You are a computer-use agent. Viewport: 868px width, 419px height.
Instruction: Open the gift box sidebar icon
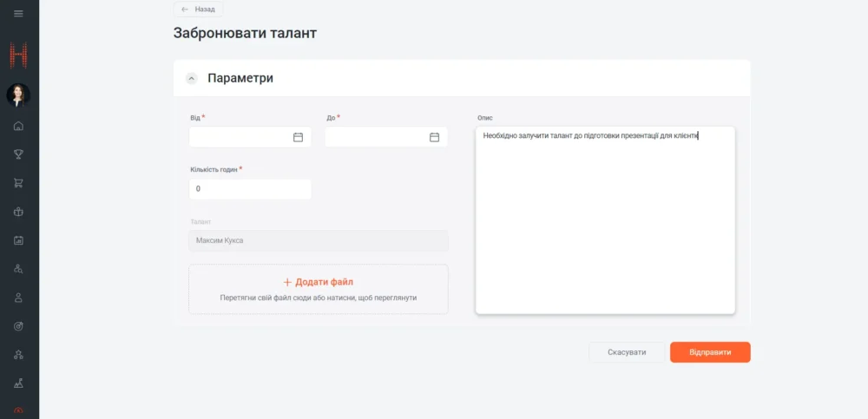(19, 212)
